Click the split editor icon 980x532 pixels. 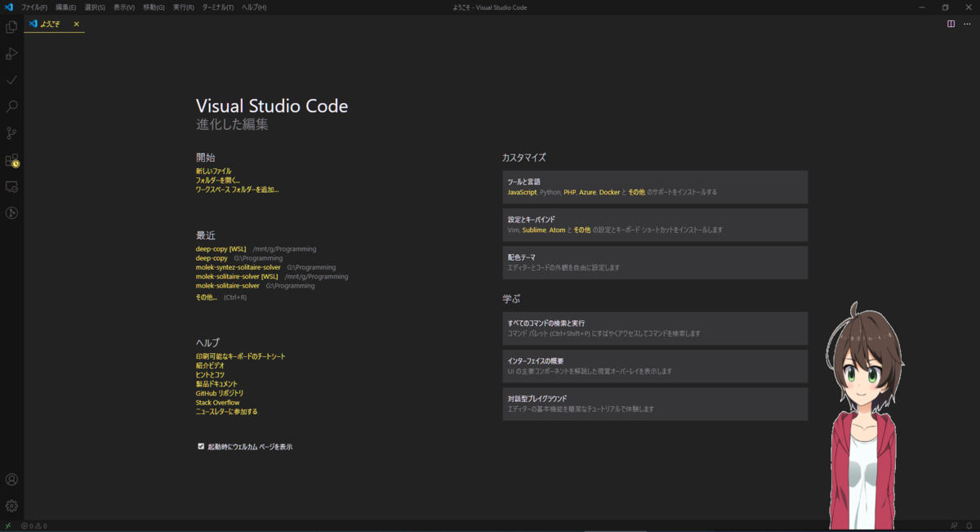point(951,24)
